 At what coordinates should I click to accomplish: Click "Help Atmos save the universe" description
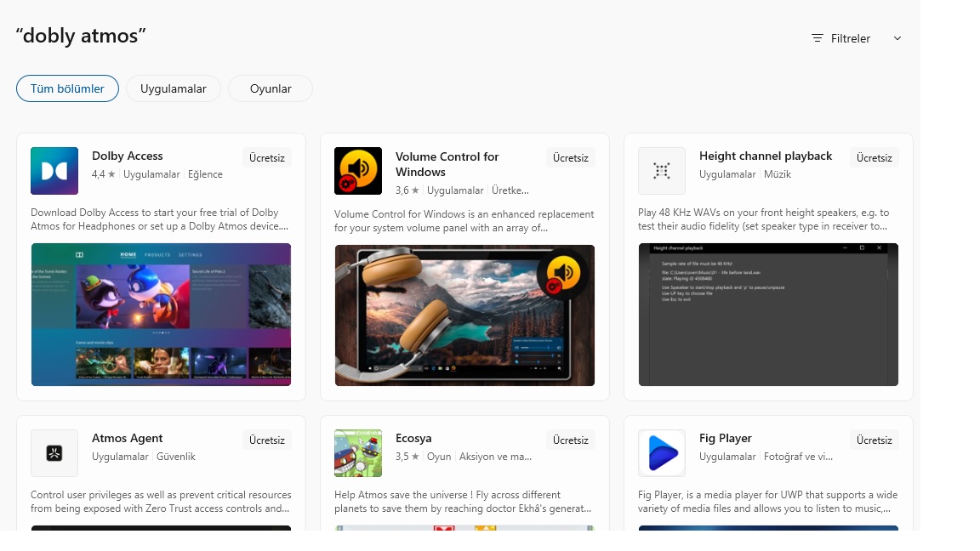(463, 502)
